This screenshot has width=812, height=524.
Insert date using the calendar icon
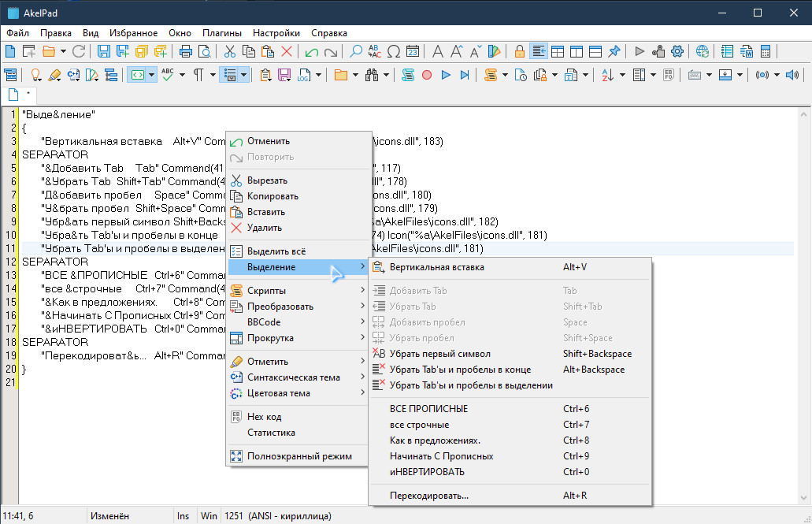413,52
